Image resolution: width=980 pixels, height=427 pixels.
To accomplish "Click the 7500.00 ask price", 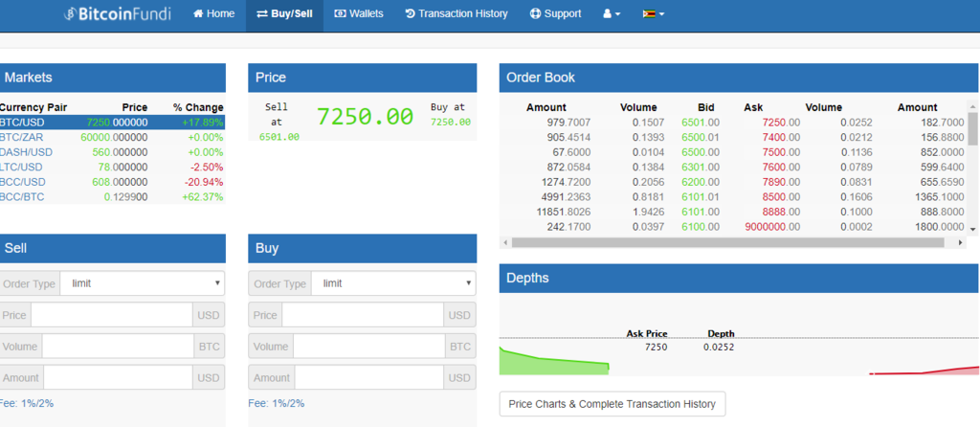I will [781, 152].
